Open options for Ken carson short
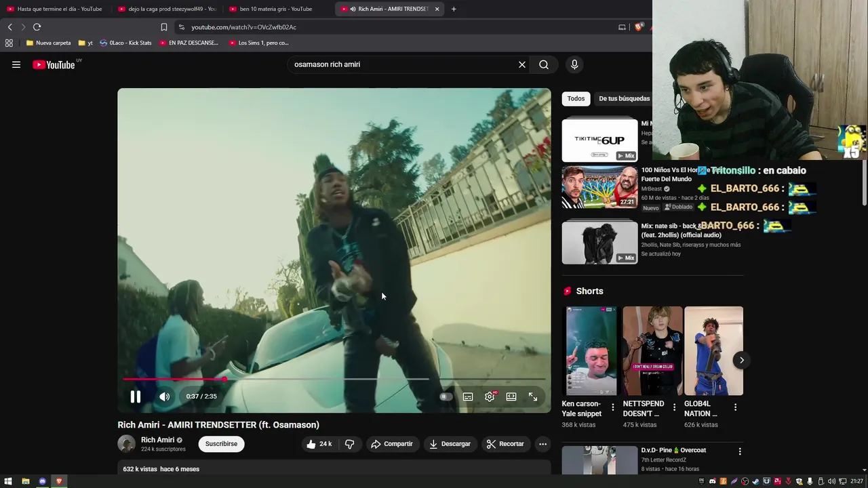868x488 pixels. 612,407
